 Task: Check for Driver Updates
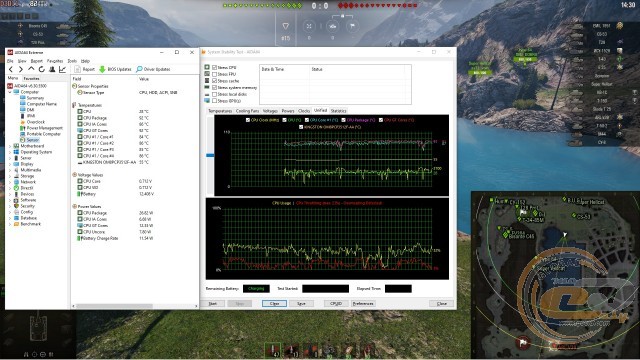tap(153, 69)
